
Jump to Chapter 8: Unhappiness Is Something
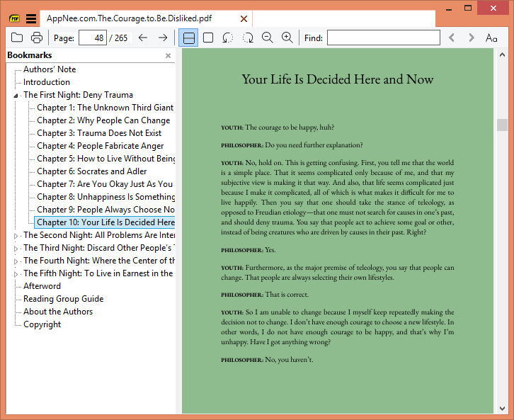(x=105, y=197)
